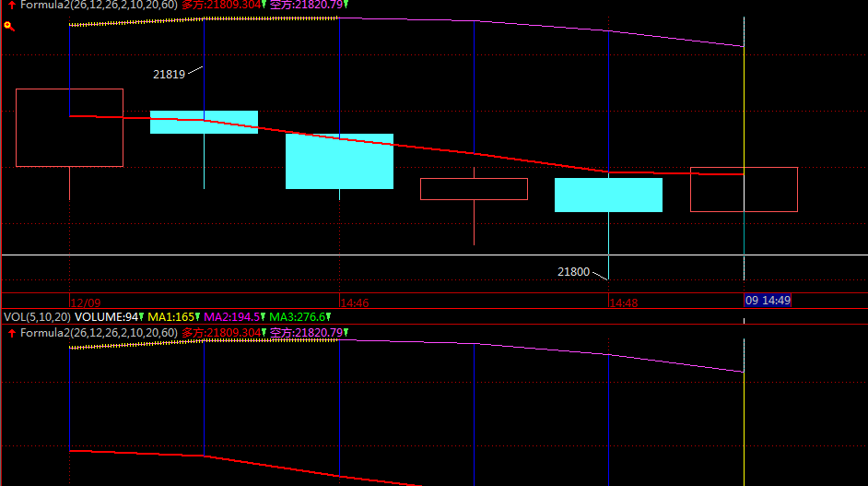
Task: Click the green arrow marker after MA2:194.5
Action: click(x=263, y=317)
